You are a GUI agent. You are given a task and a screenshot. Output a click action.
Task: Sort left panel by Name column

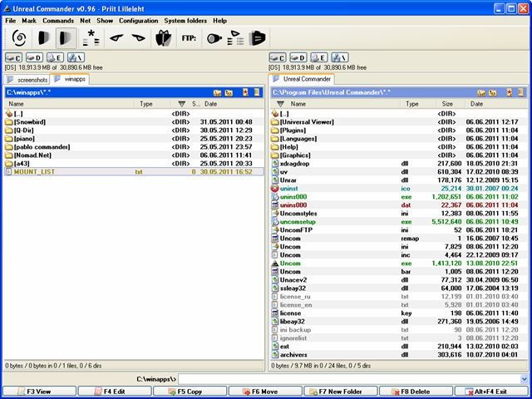[16, 104]
